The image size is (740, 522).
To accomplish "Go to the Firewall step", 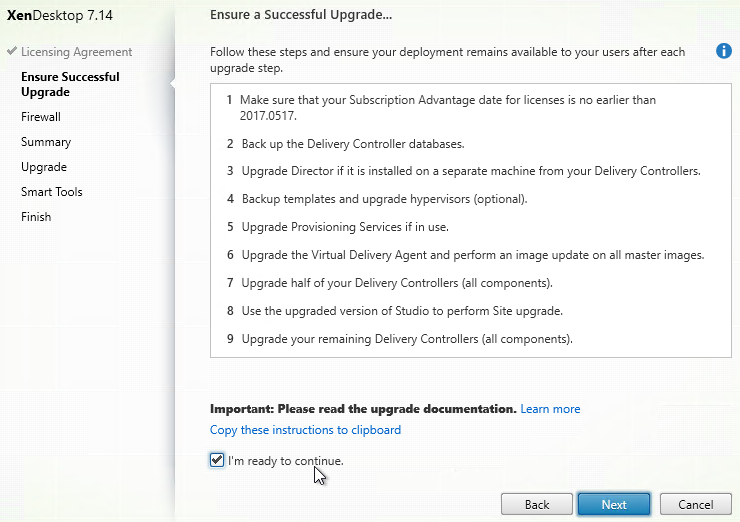I will click(41, 117).
